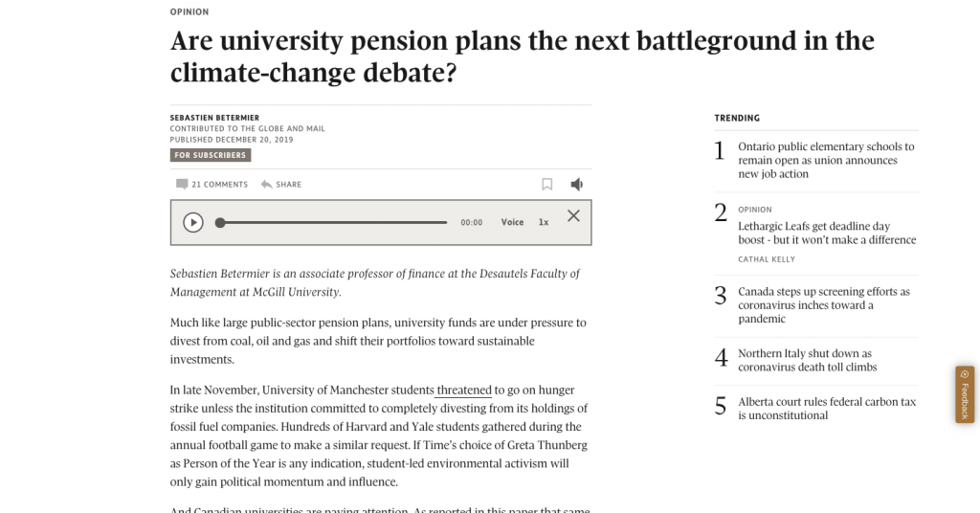Click the Opinion section label
The image size is (980, 513).
coord(189,11)
